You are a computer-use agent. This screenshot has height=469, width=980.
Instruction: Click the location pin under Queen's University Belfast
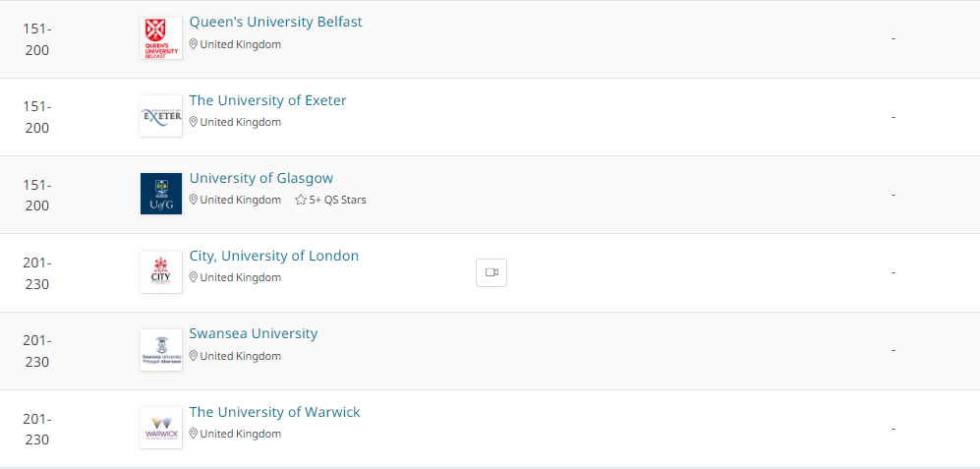pyautogui.click(x=194, y=44)
